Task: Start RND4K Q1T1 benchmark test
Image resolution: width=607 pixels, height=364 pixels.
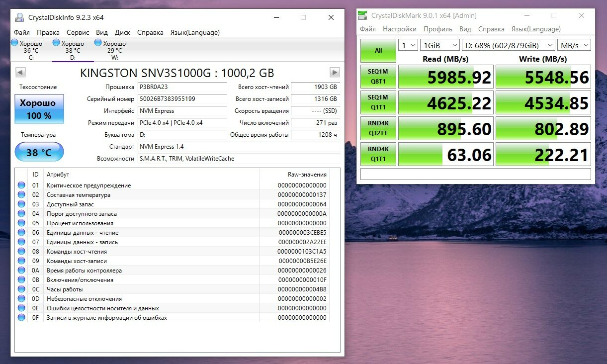Action: pos(378,154)
